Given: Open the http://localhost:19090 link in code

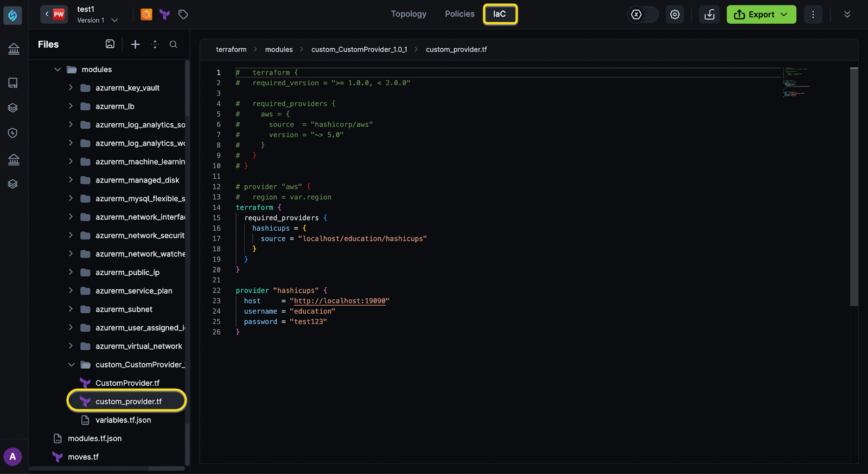Looking at the screenshot, I should click(340, 301).
